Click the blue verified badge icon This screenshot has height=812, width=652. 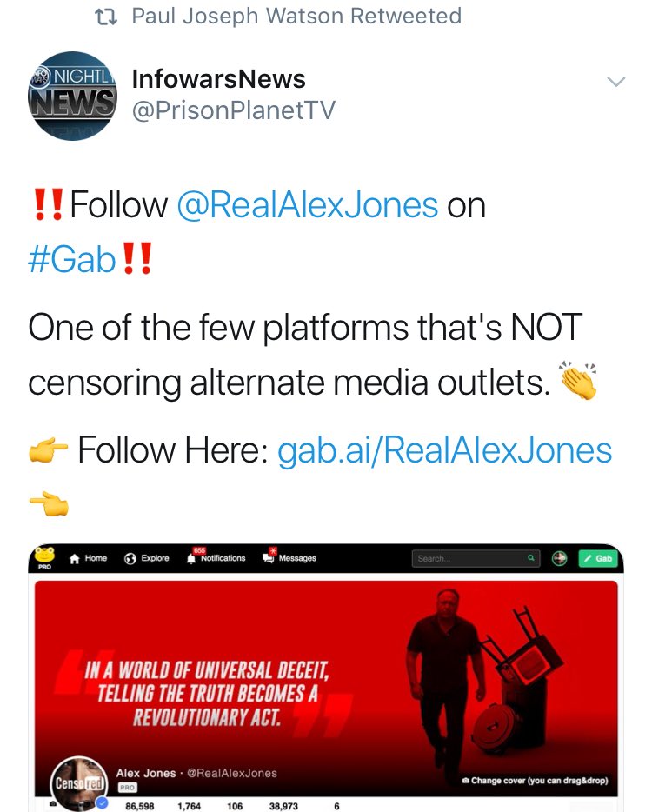point(103,802)
